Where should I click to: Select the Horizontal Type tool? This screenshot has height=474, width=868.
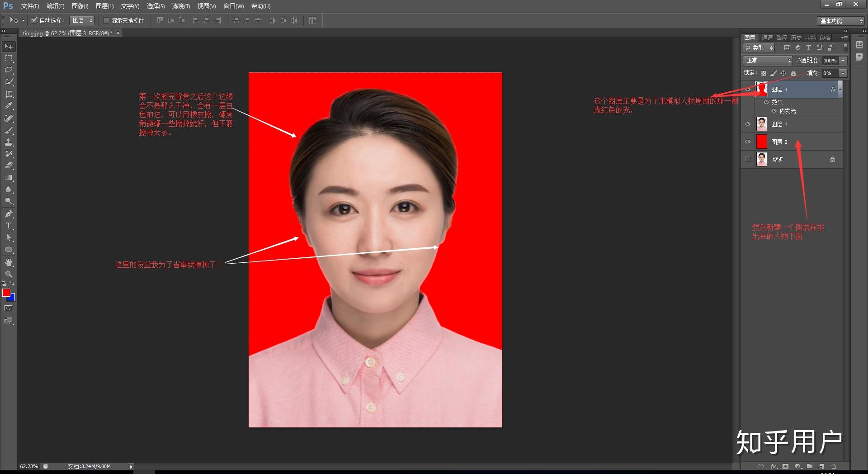coord(8,225)
